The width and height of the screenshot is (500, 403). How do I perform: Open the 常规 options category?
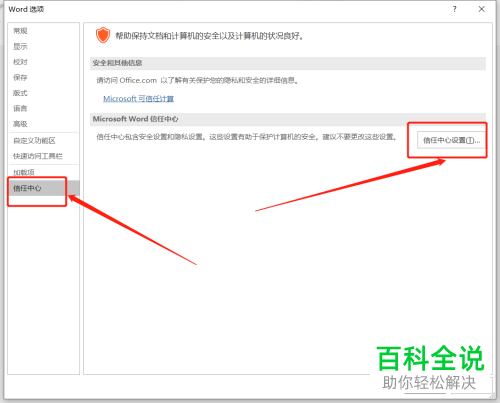tap(20, 31)
